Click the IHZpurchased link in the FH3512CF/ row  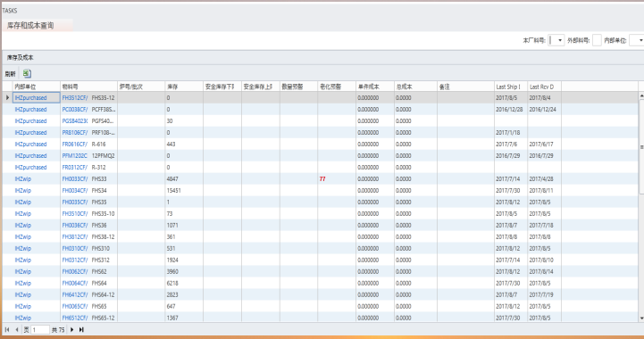30,97
